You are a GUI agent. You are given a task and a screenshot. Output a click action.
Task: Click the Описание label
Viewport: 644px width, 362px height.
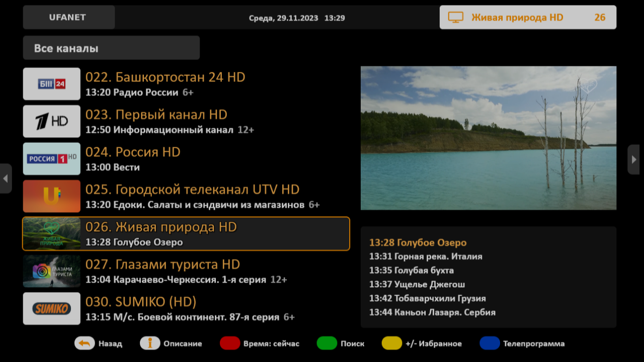point(183,344)
